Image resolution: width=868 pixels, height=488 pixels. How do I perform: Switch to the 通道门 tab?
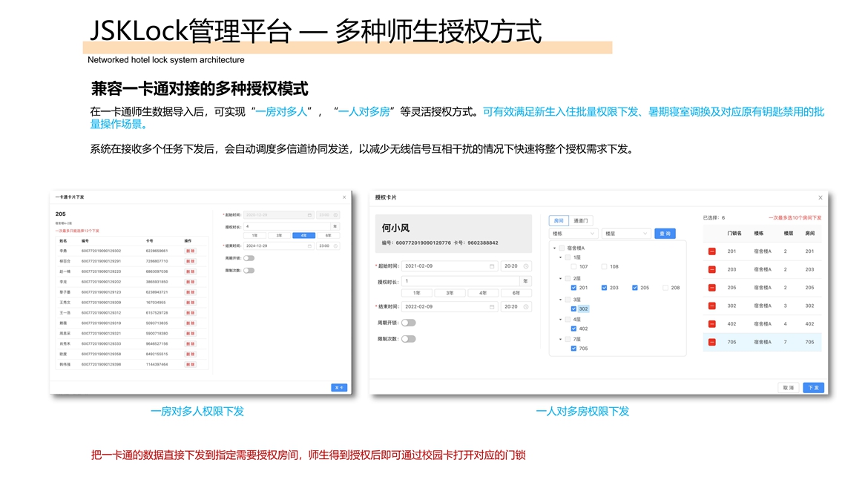pyautogui.click(x=581, y=221)
